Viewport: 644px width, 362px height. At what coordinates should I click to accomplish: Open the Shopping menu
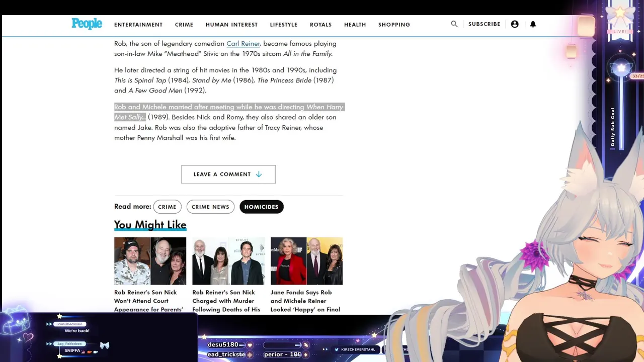click(x=394, y=25)
